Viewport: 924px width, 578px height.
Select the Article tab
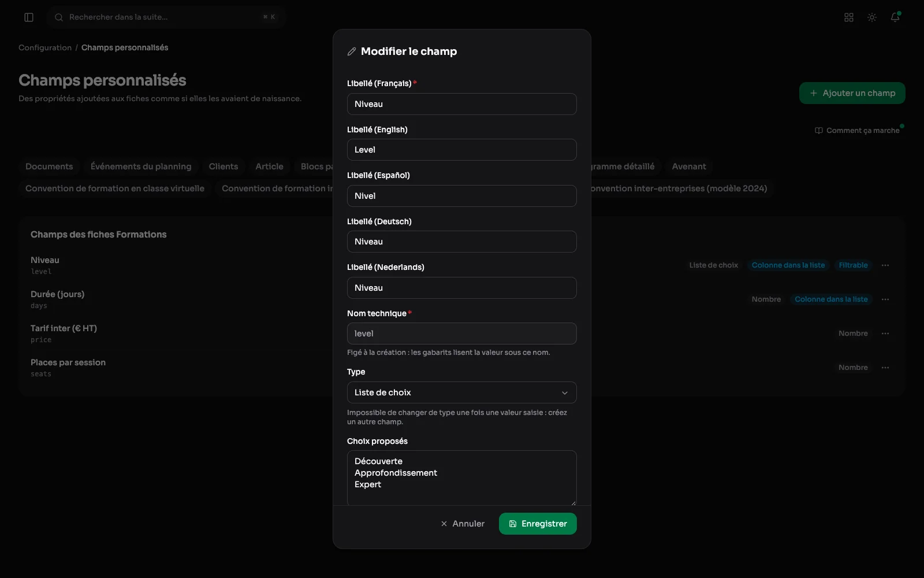270,166
